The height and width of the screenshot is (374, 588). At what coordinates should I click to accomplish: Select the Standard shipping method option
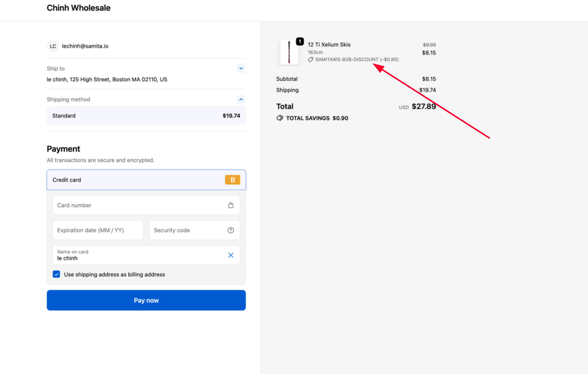(146, 116)
